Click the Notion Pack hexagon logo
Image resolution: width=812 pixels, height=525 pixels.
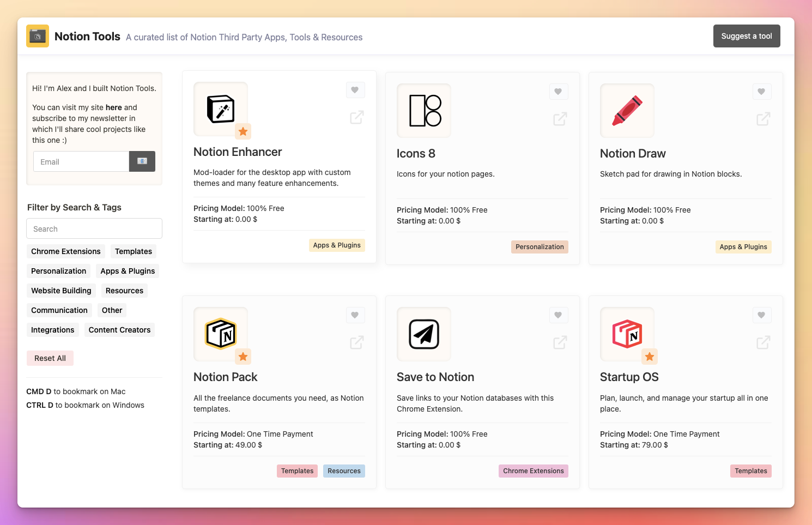click(x=220, y=334)
